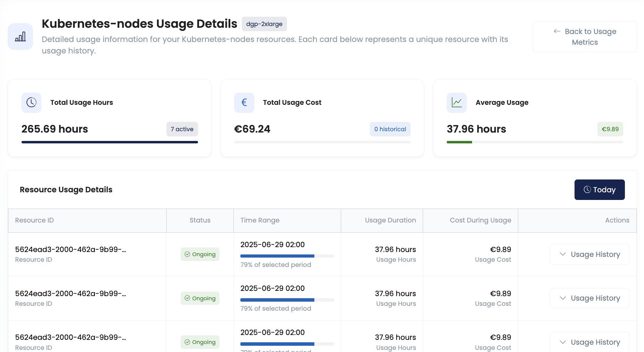
Task: Select the clock icon on Total Usage Hours card
Action: (x=31, y=102)
